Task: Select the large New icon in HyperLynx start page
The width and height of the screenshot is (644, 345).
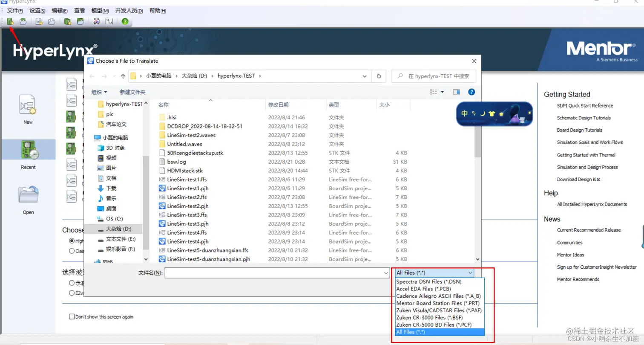Action: pos(28,105)
